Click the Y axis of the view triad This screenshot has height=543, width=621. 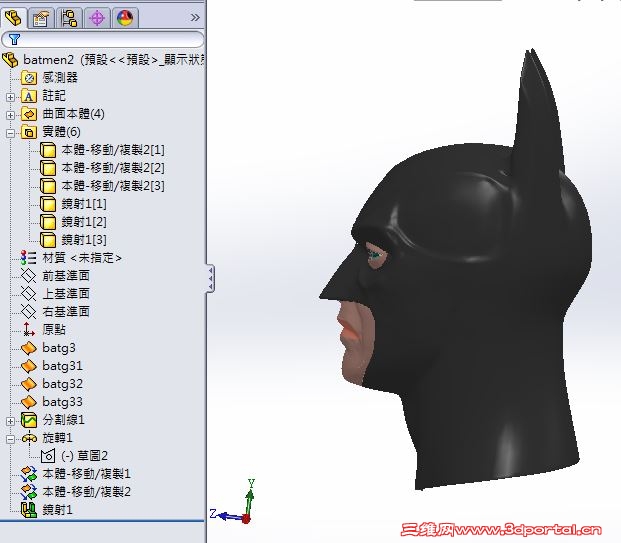pos(250,499)
